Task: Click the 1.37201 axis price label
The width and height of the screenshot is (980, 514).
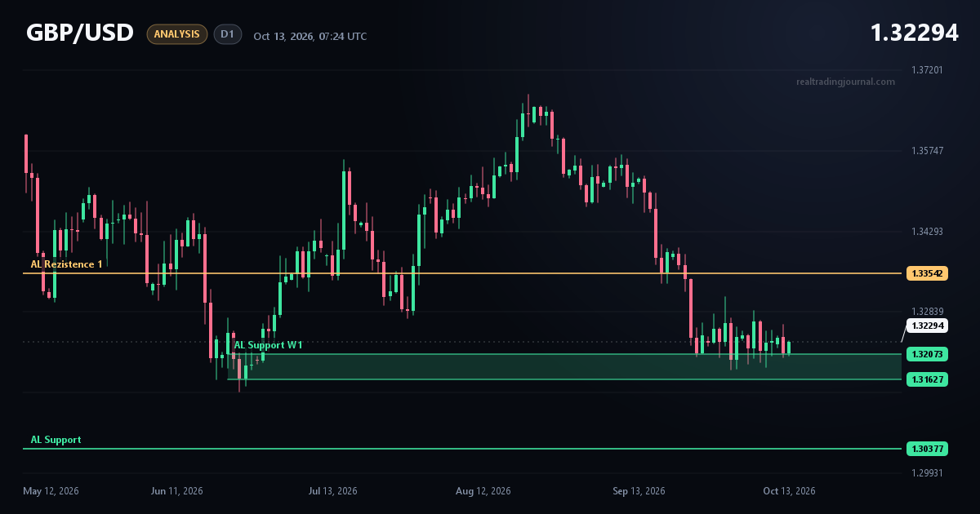Action: pyautogui.click(x=927, y=70)
